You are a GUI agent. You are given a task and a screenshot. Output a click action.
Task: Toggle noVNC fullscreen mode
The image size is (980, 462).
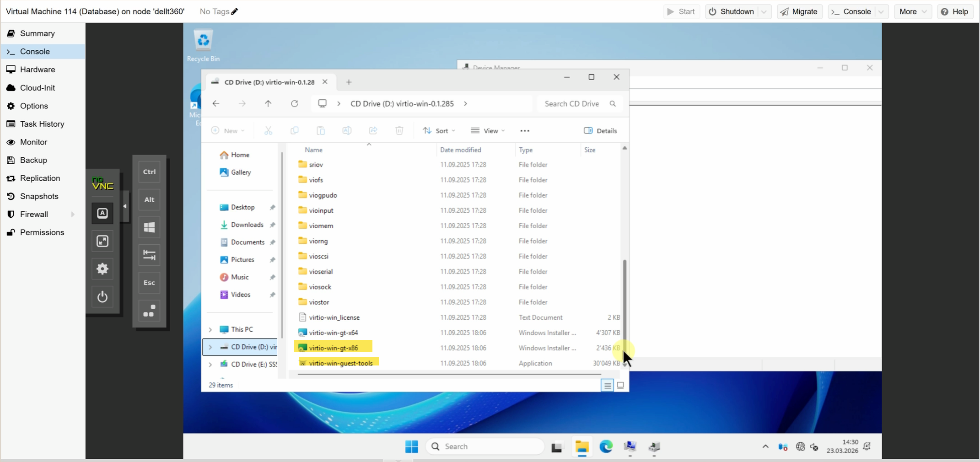point(102,241)
